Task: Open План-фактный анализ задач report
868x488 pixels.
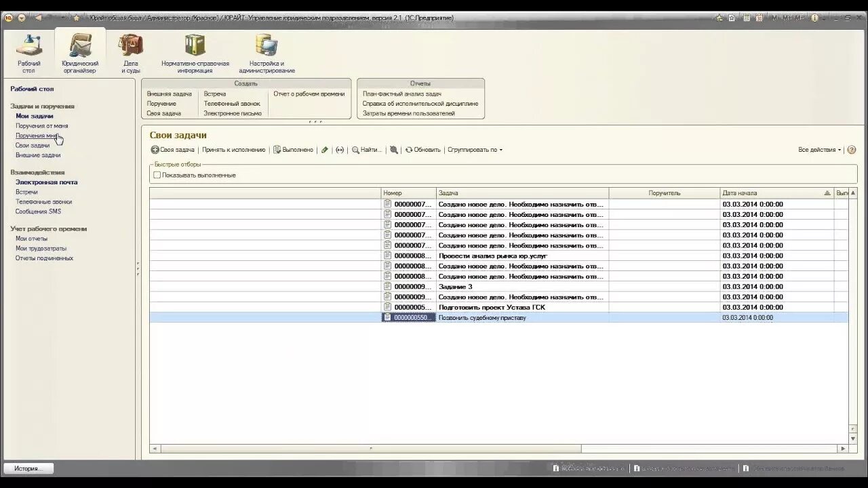Action: coord(402,94)
